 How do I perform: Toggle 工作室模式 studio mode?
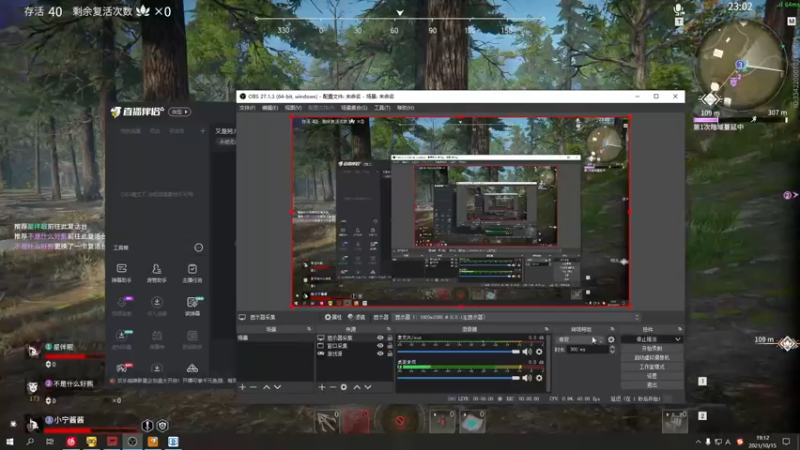pyautogui.click(x=652, y=367)
